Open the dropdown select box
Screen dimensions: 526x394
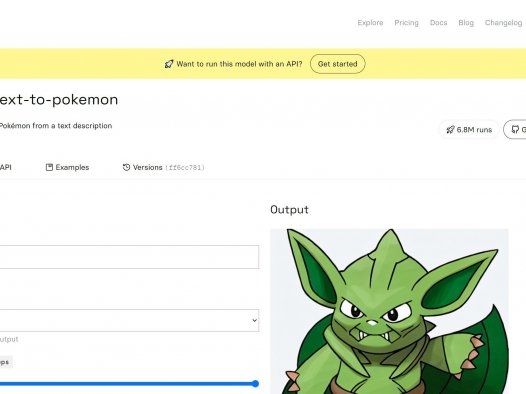tap(129, 321)
